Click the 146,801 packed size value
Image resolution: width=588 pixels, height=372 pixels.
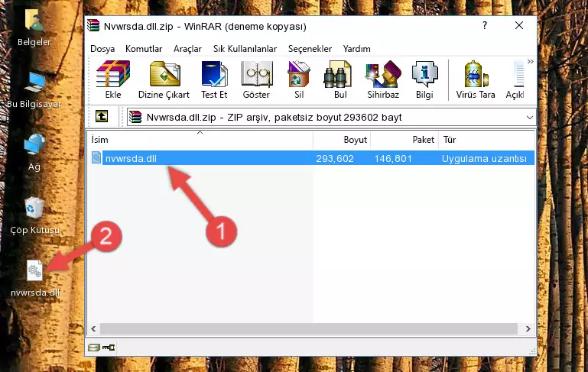pos(393,158)
